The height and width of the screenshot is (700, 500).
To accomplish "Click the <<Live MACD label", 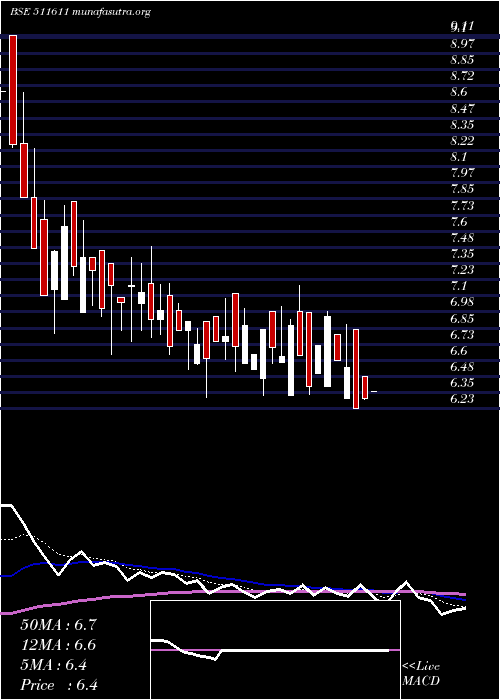I will click(x=421, y=674).
